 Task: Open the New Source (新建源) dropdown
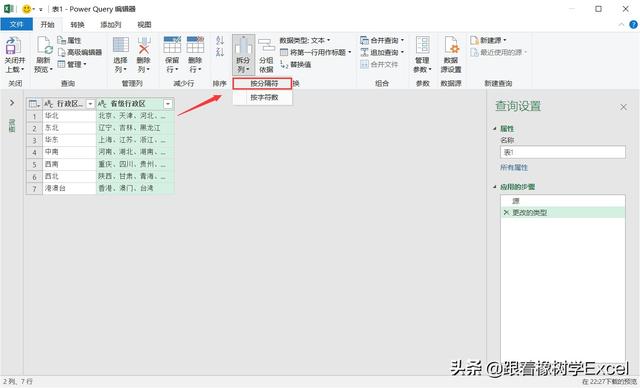[x=488, y=40]
